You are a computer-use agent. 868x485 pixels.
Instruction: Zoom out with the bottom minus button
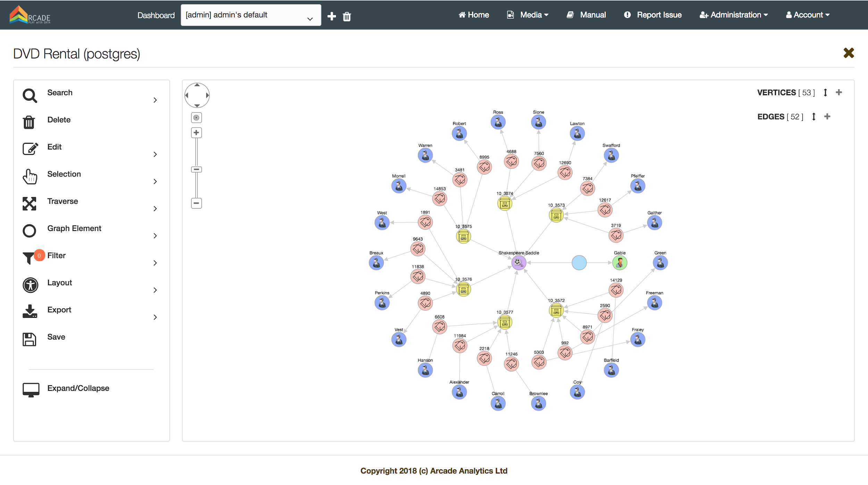197,203
